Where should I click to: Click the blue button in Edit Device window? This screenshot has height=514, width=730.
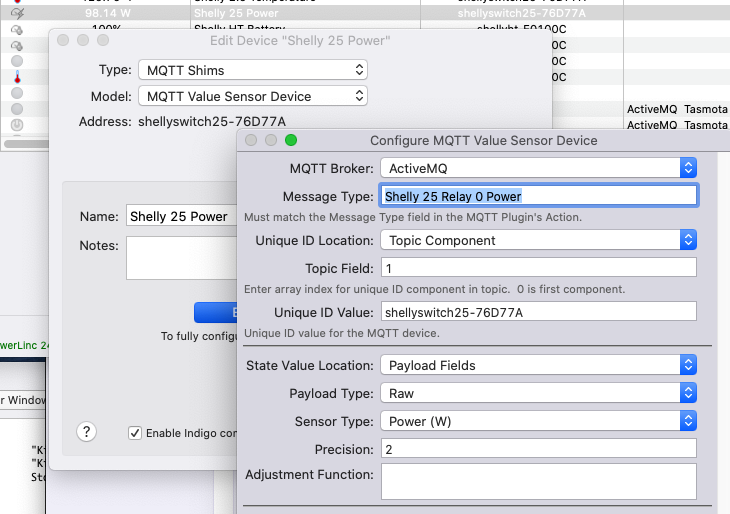pos(216,312)
